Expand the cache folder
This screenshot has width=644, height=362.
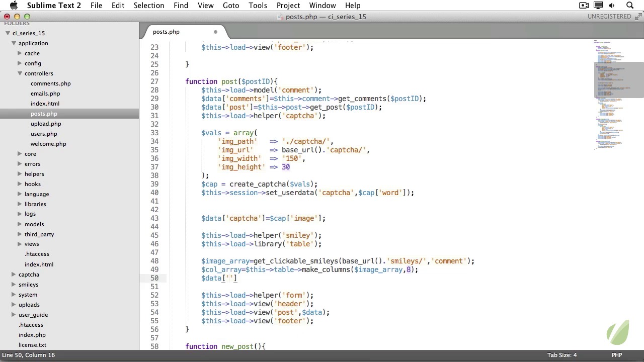20,53
